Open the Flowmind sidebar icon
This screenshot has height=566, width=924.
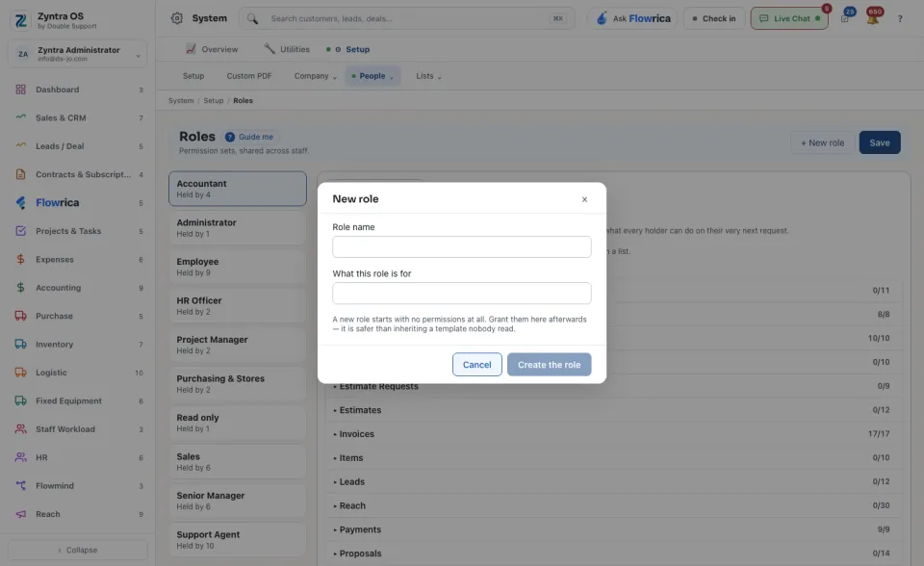click(20, 486)
